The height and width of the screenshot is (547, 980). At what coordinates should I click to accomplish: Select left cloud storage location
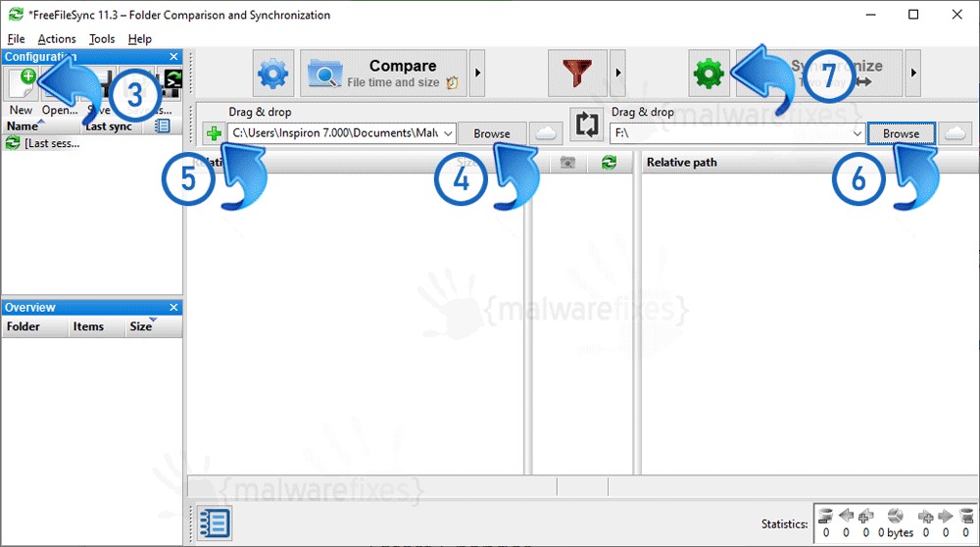(x=546, y=133)
